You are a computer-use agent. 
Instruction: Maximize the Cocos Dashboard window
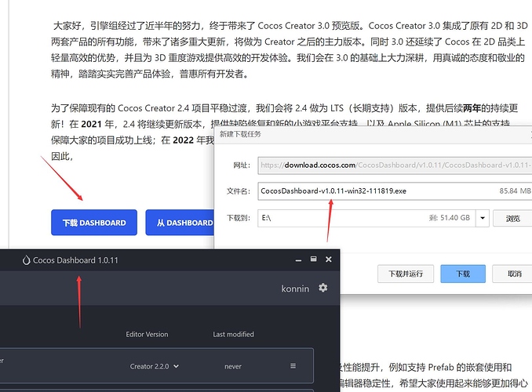coord(314,259)
